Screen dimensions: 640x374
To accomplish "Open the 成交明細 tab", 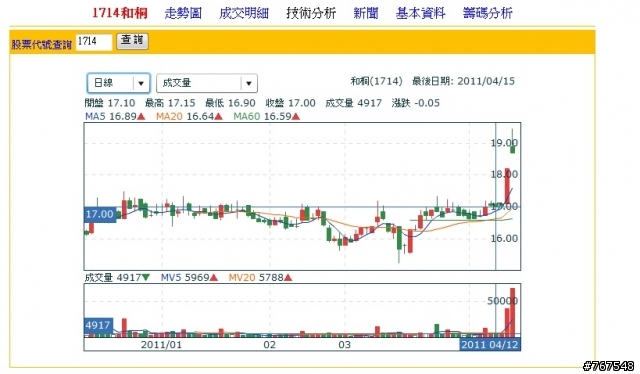I will [244, 13].
